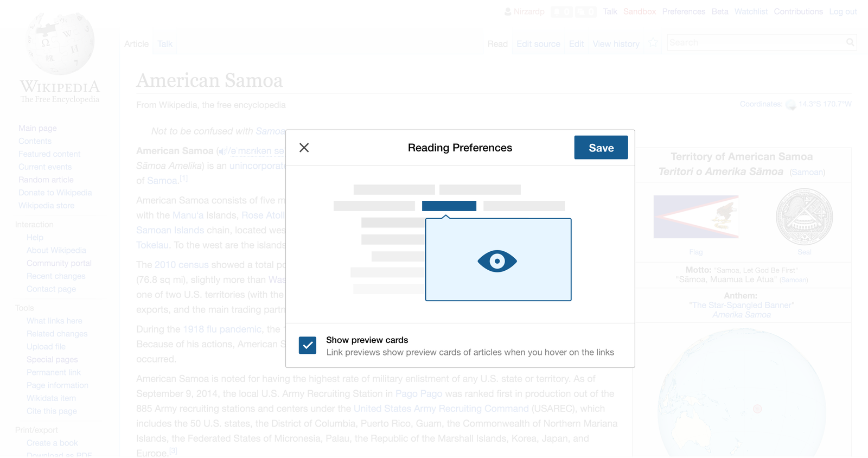Click the eye icon in preview illustration
Image resolution: width=868 pixels, height=458 pixels.
point(497,262)
